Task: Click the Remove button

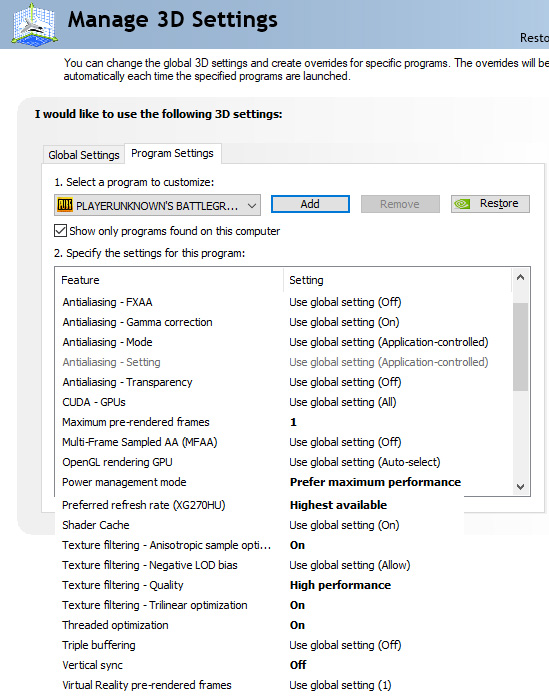Action: (400, 204)
